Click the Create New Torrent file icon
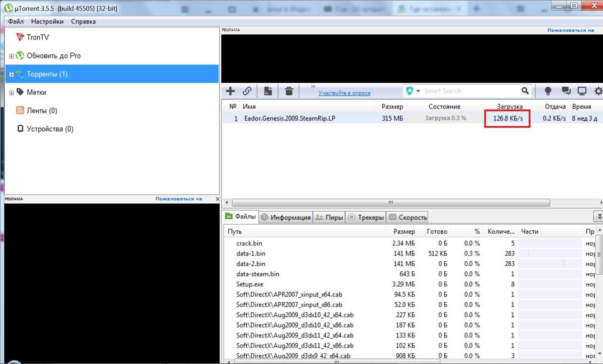Image resolution: width=603 pixels, height=364 pixels. 268,91
